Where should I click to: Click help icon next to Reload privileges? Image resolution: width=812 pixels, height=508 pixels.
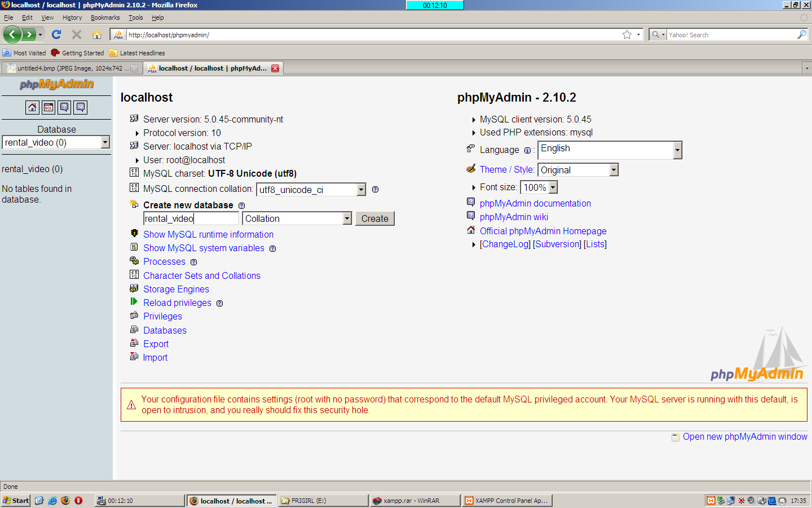219,303
